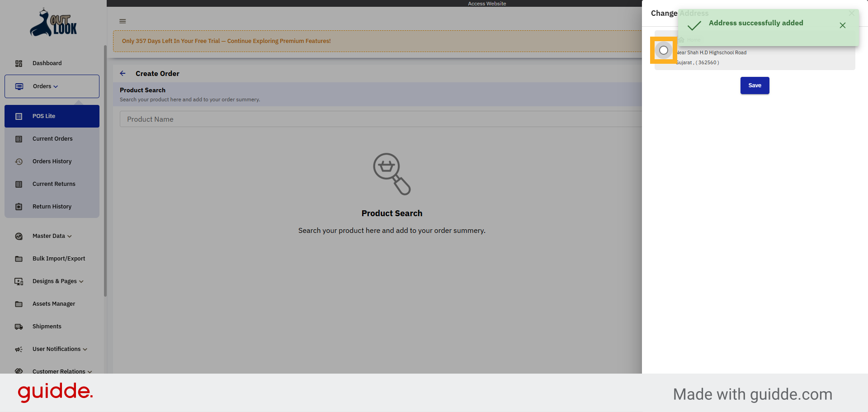Screen dimensions: 868x412
Task: Click the Orders monitor icon
Action: point(19,86)
